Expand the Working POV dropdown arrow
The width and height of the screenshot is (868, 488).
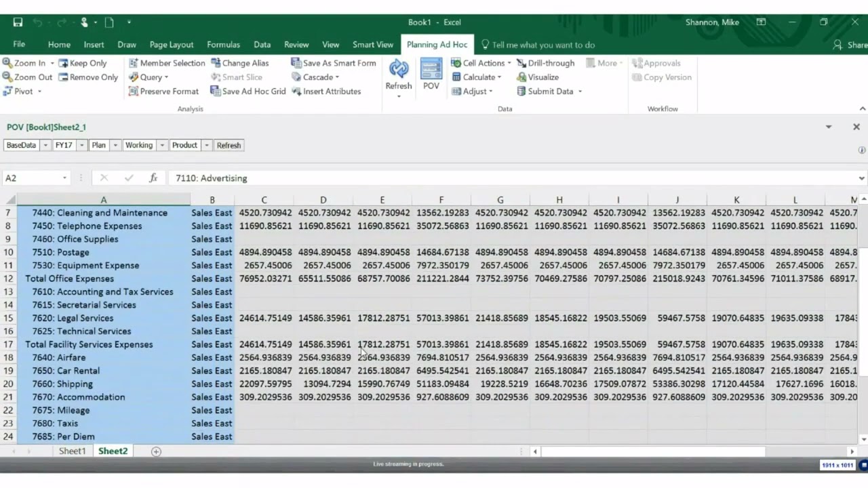point(162,145)
